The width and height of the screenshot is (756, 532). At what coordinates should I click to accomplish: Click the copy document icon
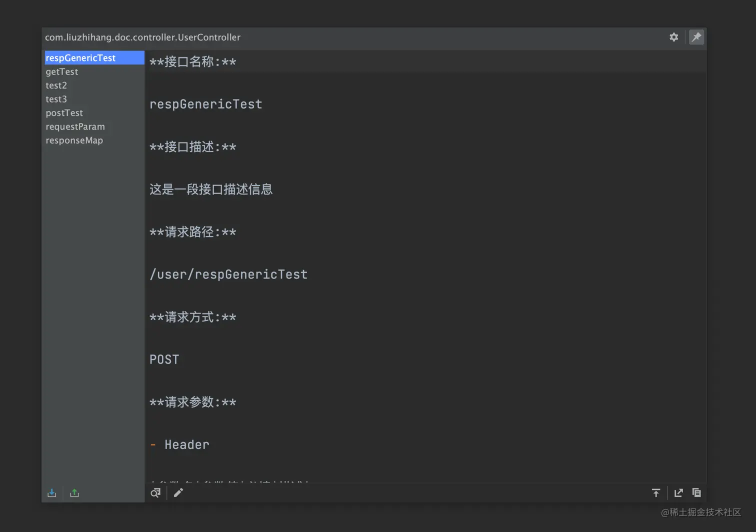(x=696, y=493)
